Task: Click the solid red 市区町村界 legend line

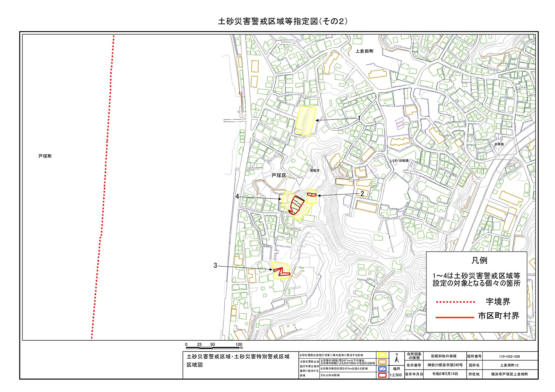Action: point(454,317)
